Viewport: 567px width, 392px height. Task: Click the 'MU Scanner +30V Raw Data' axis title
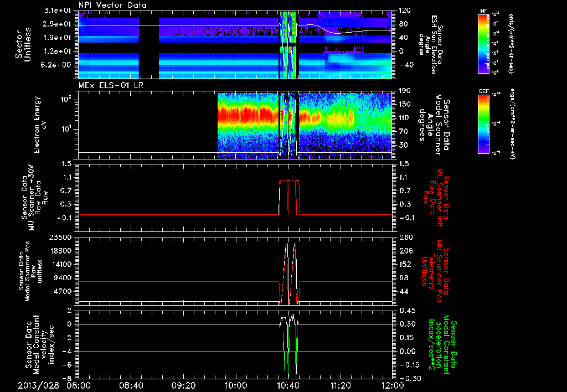pos(34,198)
